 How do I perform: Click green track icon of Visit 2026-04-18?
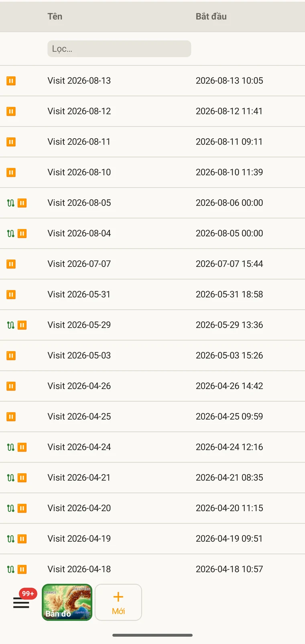pyautogui.click(x=11, y=569)
